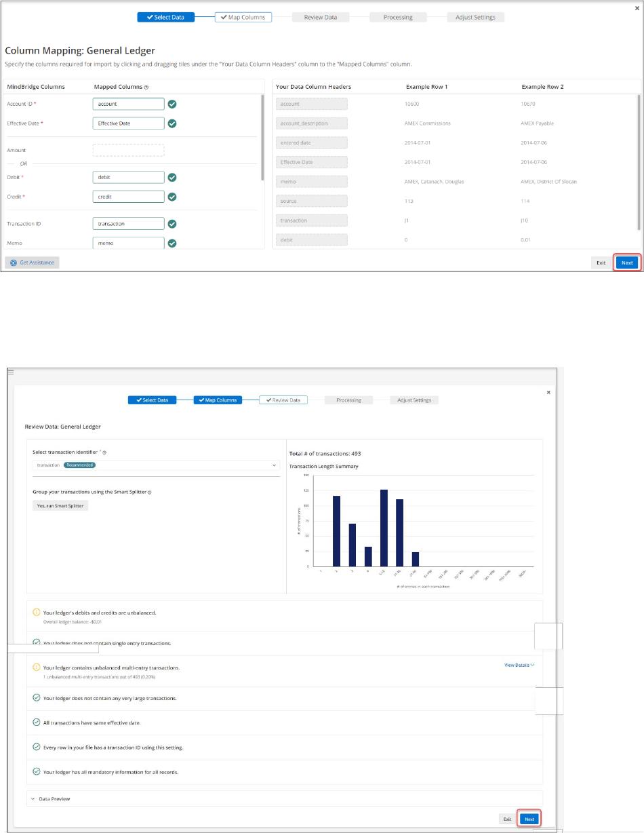The height and width of the screenshot is (833, 644).
Task: Close the Review Data window with the X
Action: click(548, 392)
